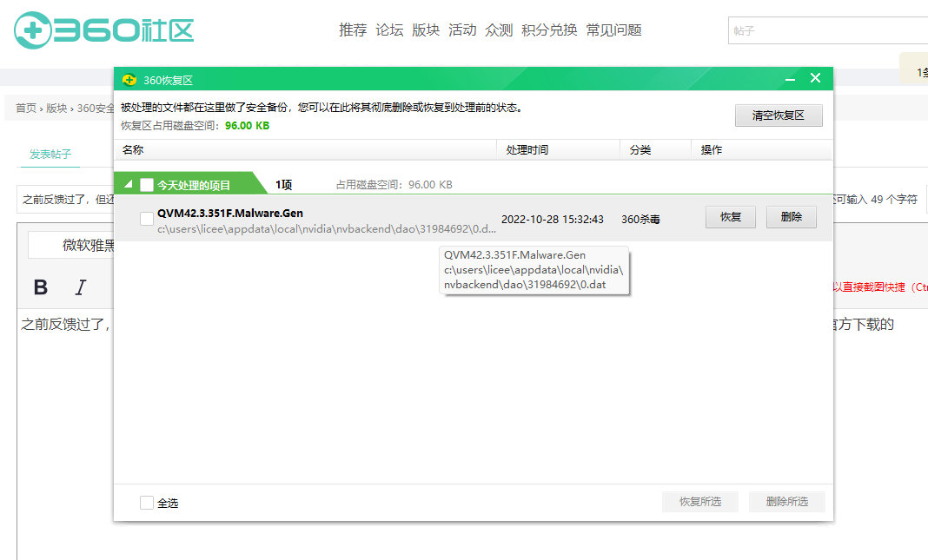Click the post title input field
The width and height of the screenshot is (928, 560).
pyautogui.click(x=65, y=200)
